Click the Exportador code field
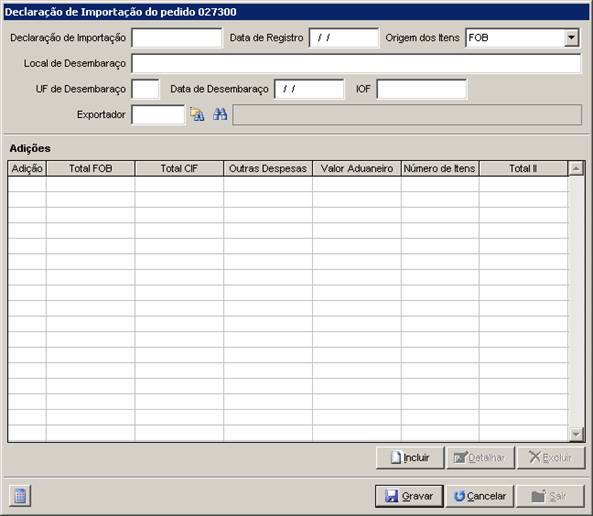The width and height of the screenshot is (593, 516). point(158,115)
